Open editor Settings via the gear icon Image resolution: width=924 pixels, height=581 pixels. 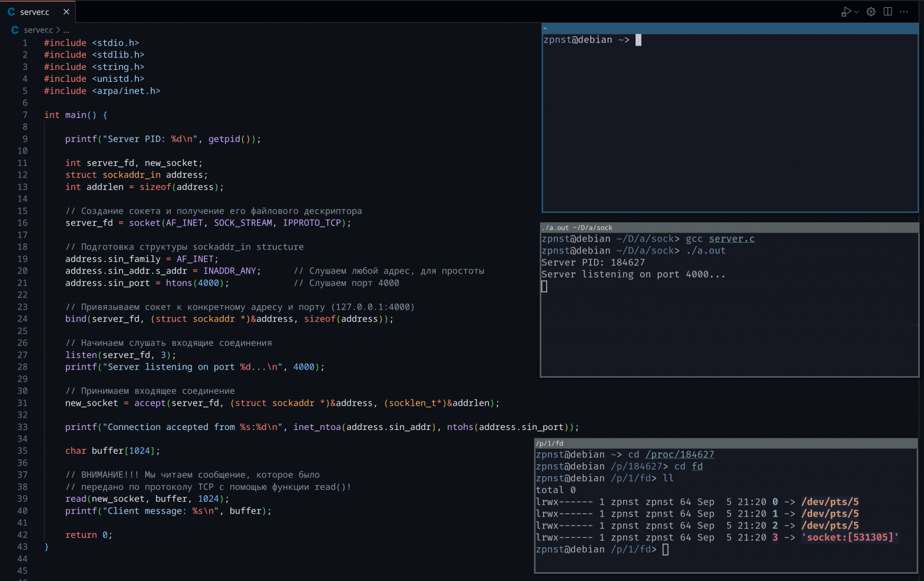[871, 11]
